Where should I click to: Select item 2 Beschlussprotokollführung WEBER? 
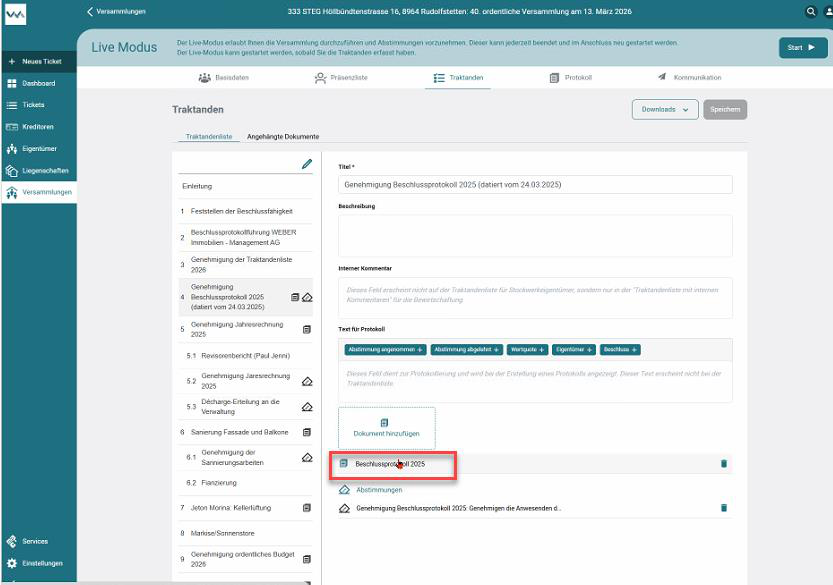click(x=245, y=238)
